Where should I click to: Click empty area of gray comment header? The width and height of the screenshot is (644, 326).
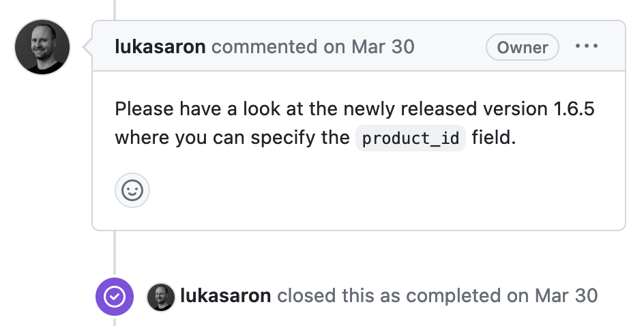pyautogui.click(x=450, y=47)
